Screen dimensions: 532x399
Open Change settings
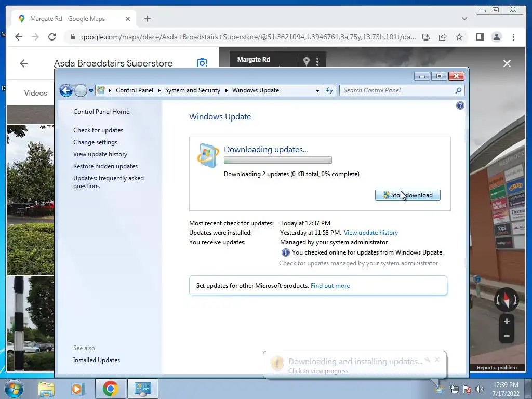pyautogui.click(x=96, y=142)
